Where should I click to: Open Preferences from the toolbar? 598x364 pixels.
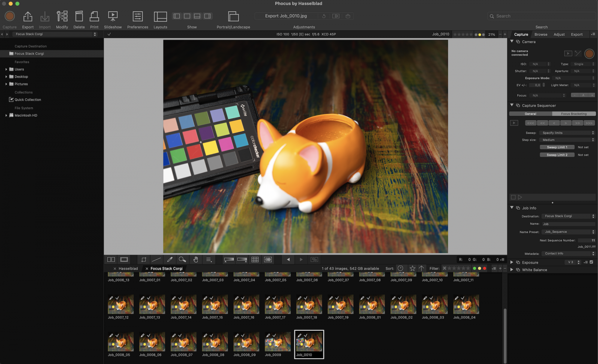pos(138,16)
